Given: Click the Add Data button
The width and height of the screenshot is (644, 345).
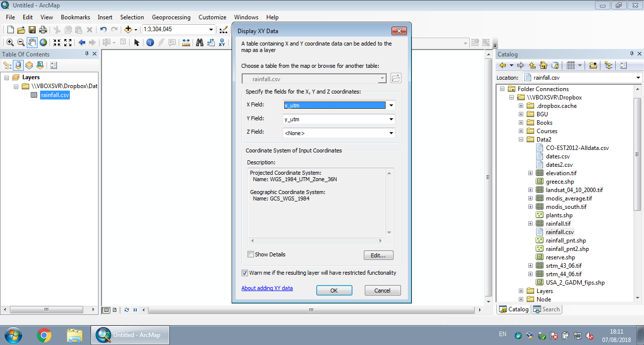Looking at the screenshot, I should [129, 29].
